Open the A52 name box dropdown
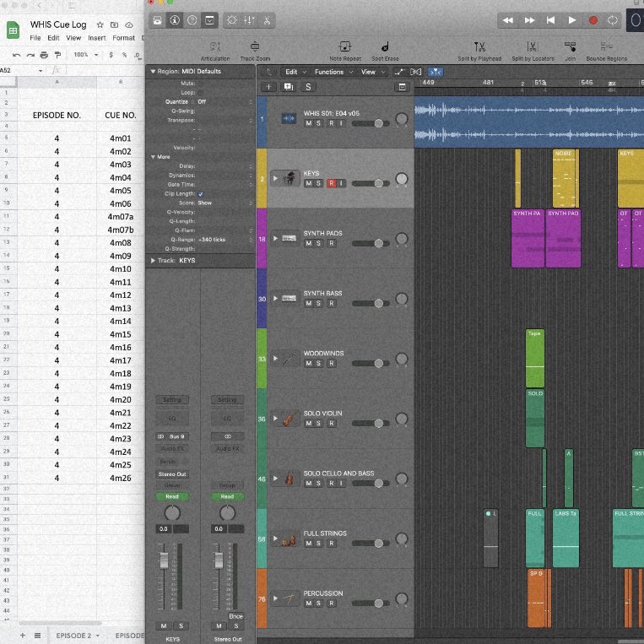This screenshot has width=644, height=644. (41, 71)
